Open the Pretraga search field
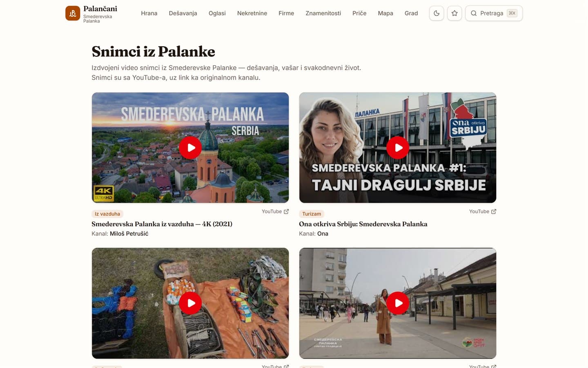588x368 pixels. point(494,13)
